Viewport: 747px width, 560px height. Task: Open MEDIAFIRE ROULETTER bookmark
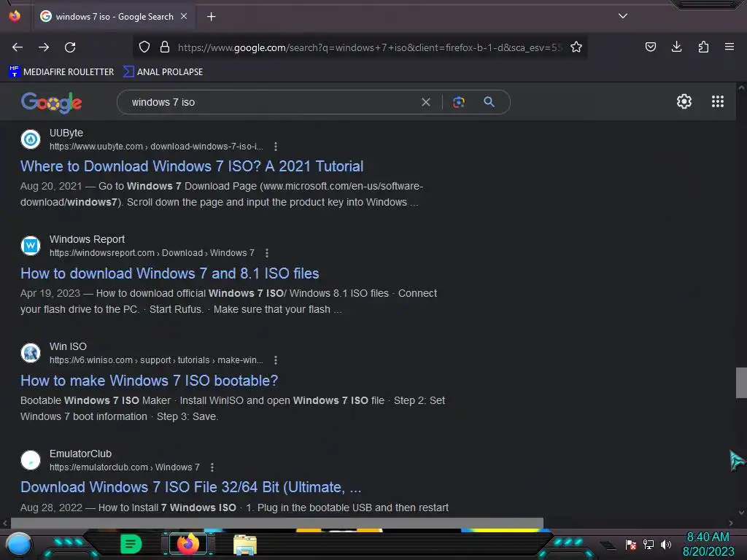click(x=61, y=72)
